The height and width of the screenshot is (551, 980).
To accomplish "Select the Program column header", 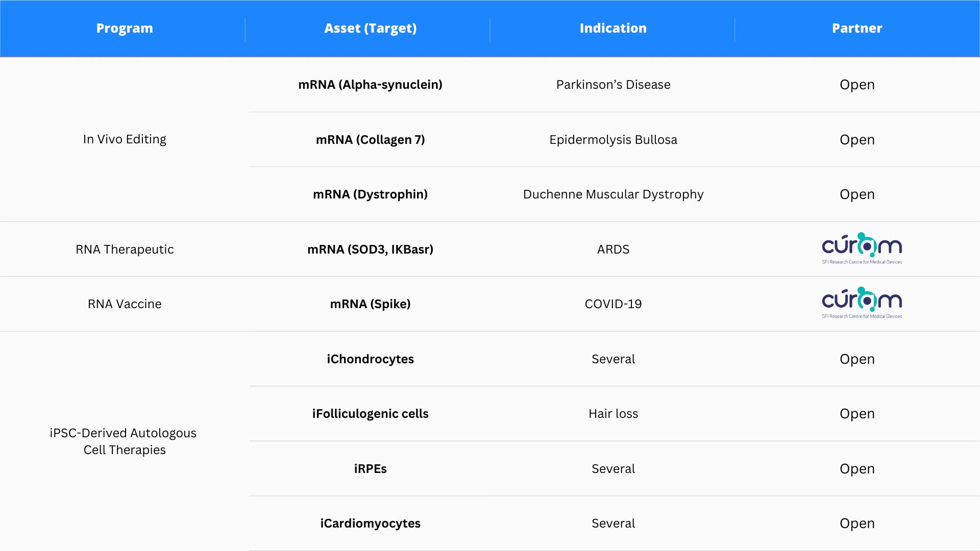I will pos(125,29).
